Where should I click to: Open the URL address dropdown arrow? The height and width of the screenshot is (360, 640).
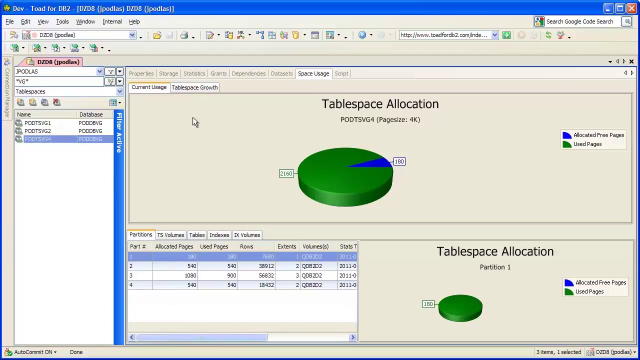coord(495,36)
